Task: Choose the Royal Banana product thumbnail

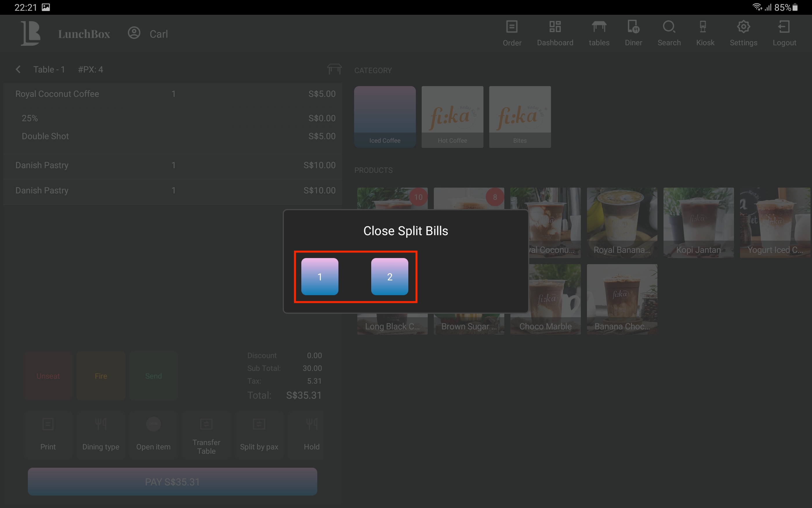Action: [x=621, y=222]
